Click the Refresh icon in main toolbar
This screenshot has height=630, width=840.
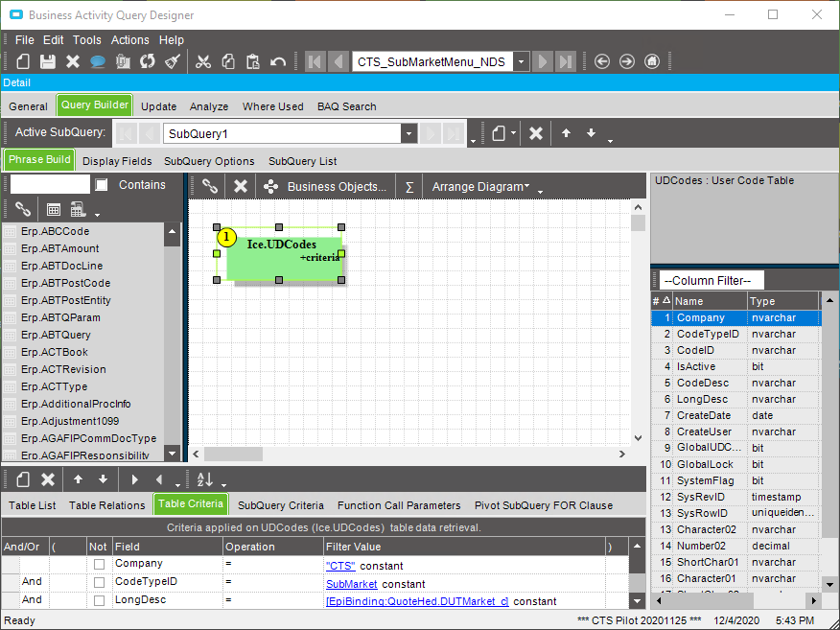[x=148, y=62]
